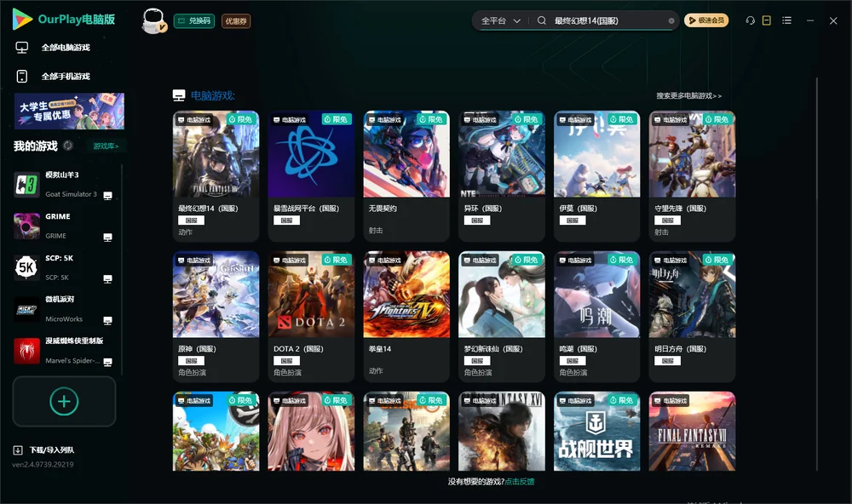Open the Final Fantasy XVI game card
The image size is (852, 504).
502,432
